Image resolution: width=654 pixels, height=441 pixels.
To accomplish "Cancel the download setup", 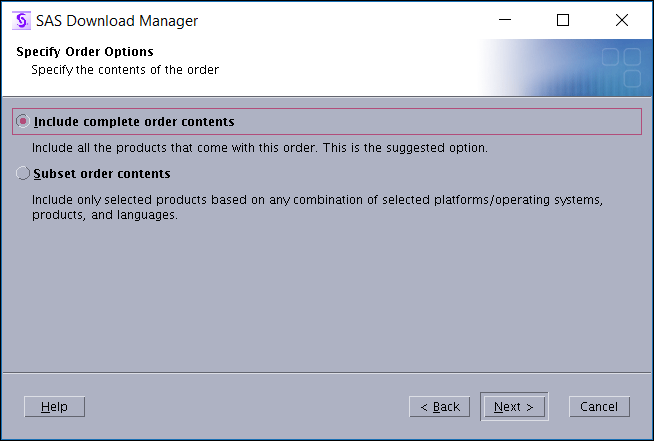I will click(x=599, y=407).
